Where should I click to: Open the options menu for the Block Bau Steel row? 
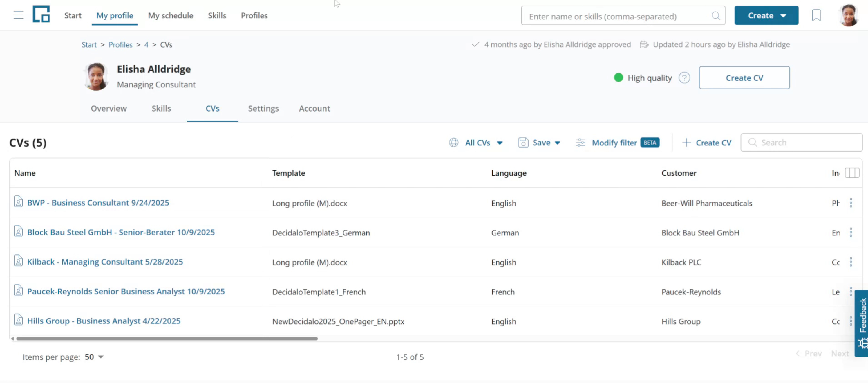coord(851,233)
